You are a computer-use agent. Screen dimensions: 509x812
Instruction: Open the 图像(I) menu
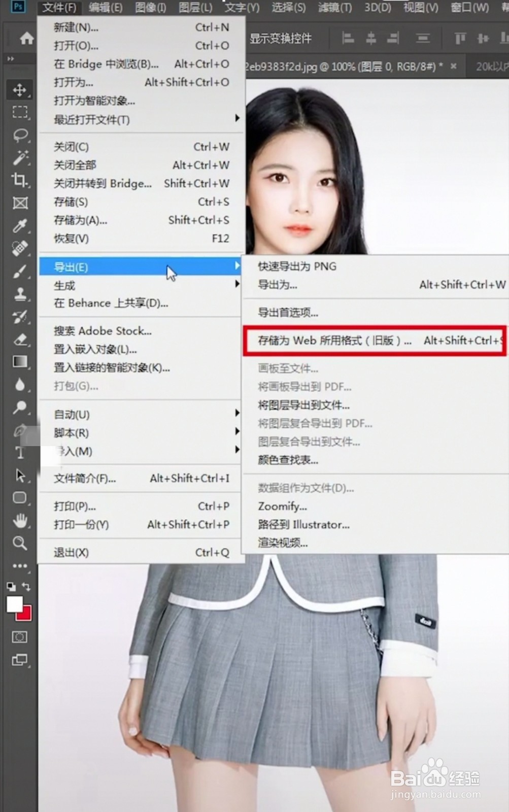(150, 7)
